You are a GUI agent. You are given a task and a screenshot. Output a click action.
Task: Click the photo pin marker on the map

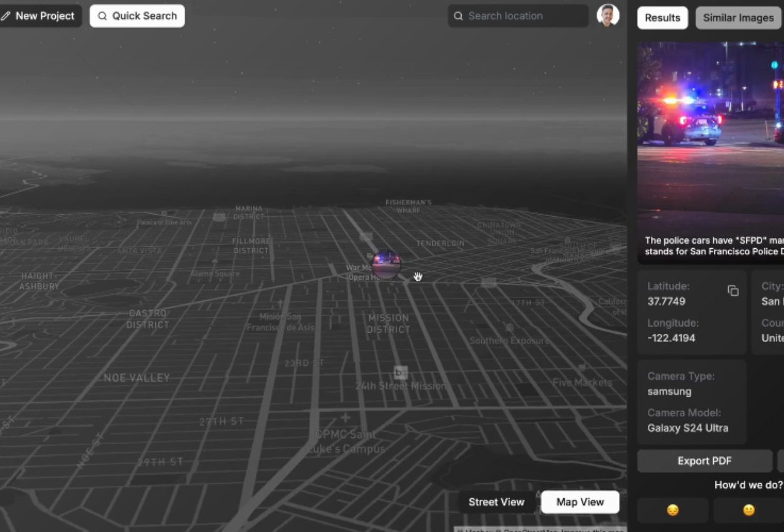[x=386, y=265]
